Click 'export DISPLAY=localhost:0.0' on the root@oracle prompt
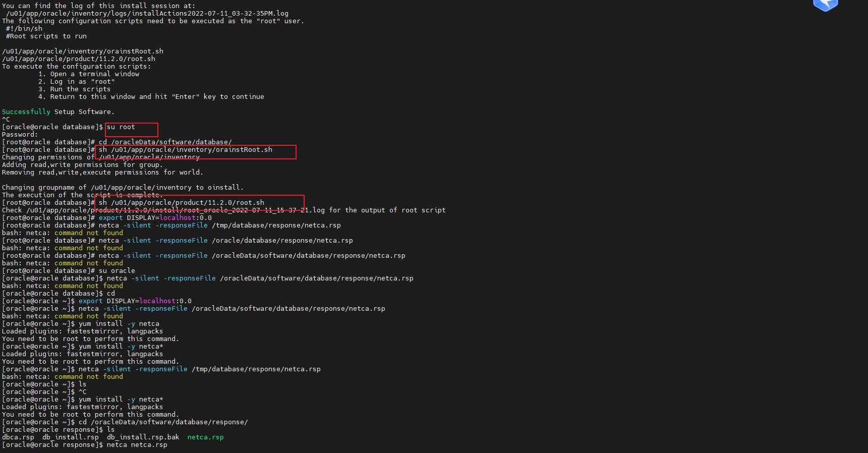The image size is (868, 453). 155,218
